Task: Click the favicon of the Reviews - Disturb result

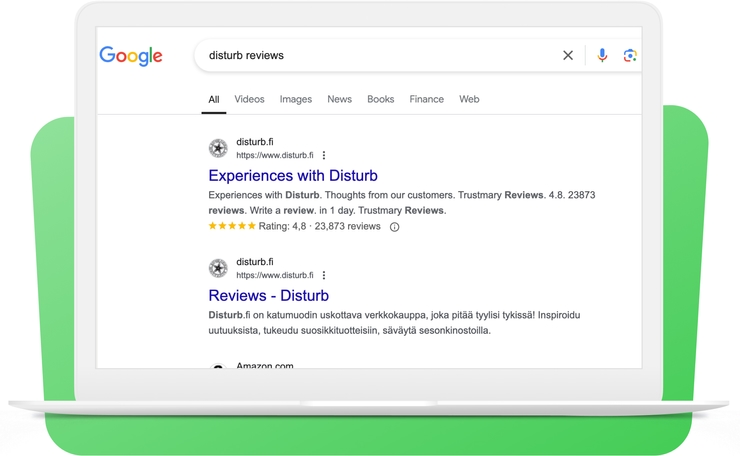Action: pos(218,268)
